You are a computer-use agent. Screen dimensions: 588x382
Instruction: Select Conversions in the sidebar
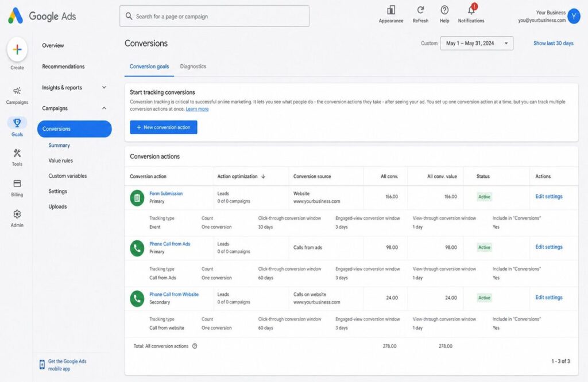click(x=74, y=129)
